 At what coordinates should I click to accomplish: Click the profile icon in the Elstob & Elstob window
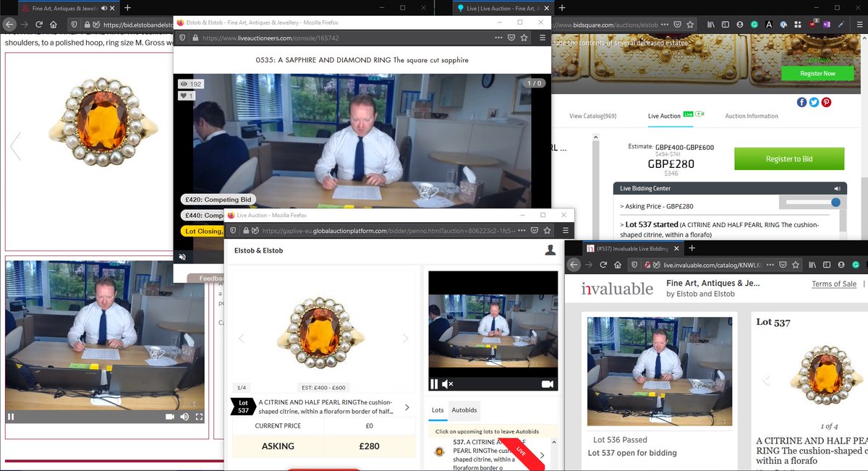pos(550,249)
